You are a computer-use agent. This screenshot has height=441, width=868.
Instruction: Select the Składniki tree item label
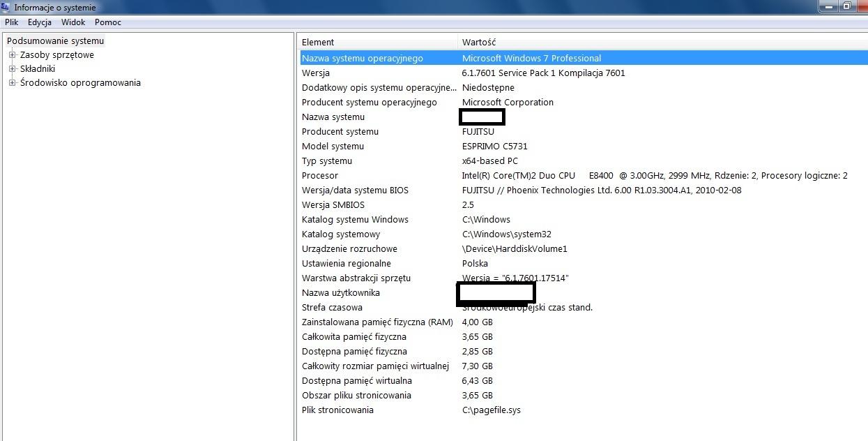38,69
